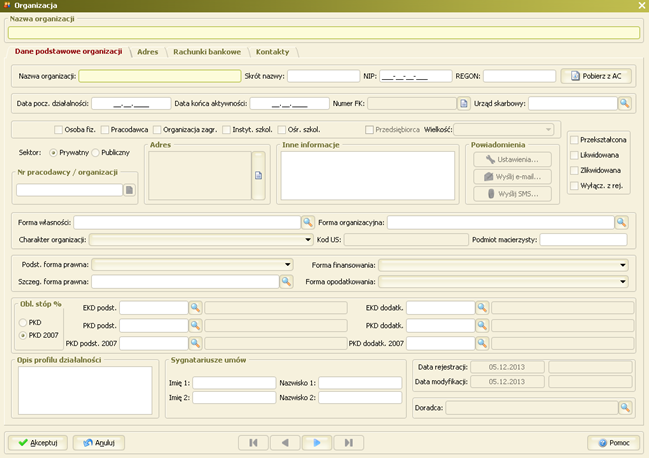Click Nazwisko 2 input field
649x459 pixels.
point(360,398)
